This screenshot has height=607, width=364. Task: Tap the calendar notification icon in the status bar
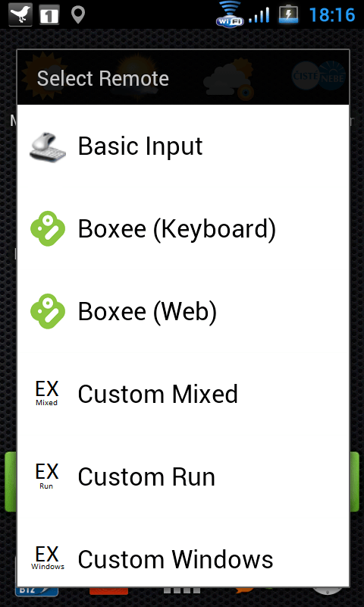49,15
